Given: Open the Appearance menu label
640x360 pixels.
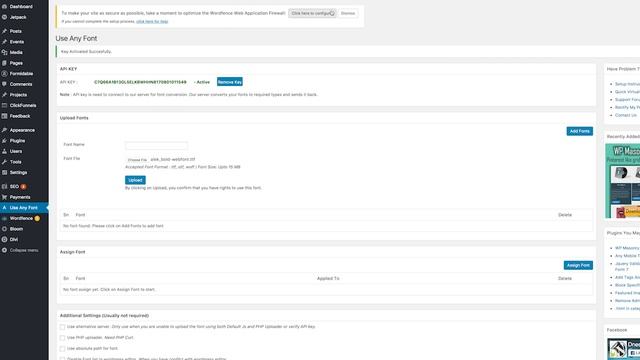Looking at the screenshot, I should tap(22, 130).
